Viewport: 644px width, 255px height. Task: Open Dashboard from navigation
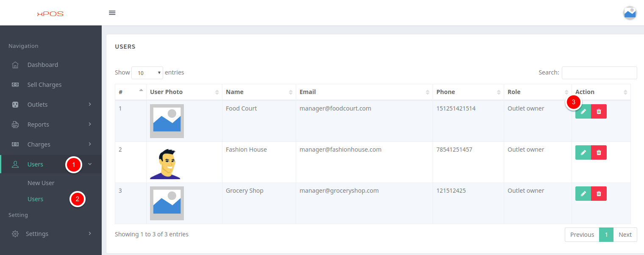pos(43,65)
